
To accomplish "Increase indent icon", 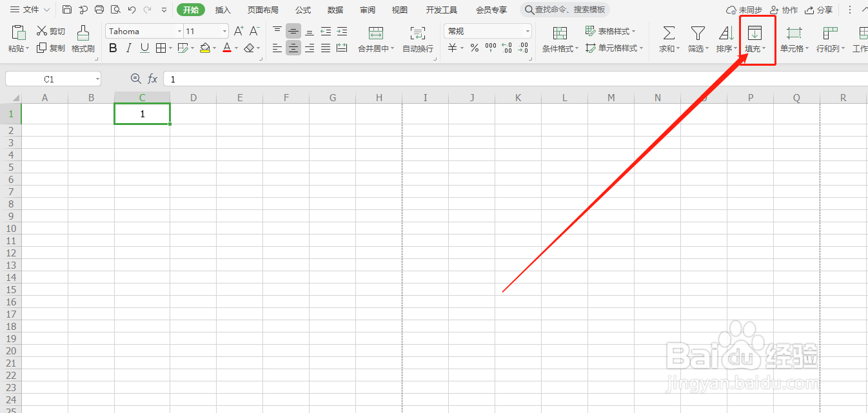I will coord(342,31).
